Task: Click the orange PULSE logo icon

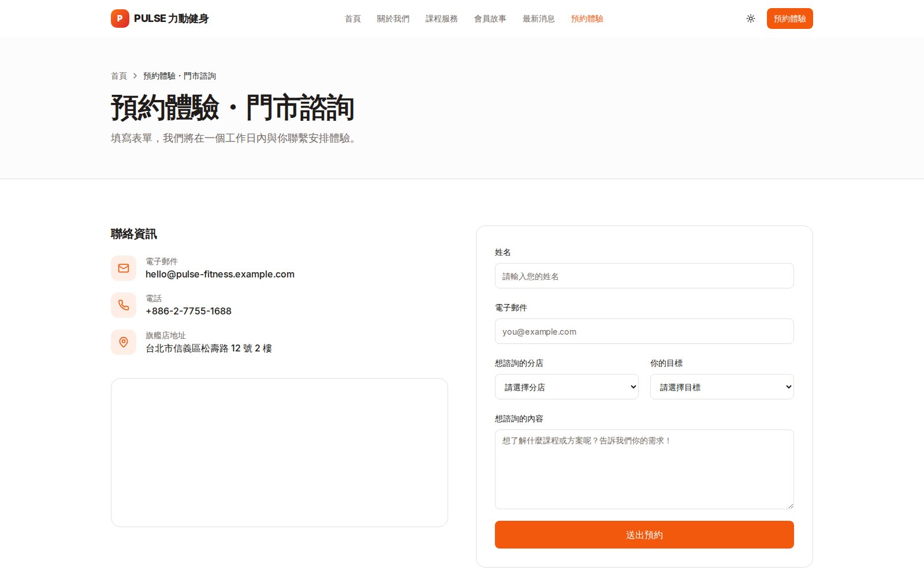Action: click(120, 18)
